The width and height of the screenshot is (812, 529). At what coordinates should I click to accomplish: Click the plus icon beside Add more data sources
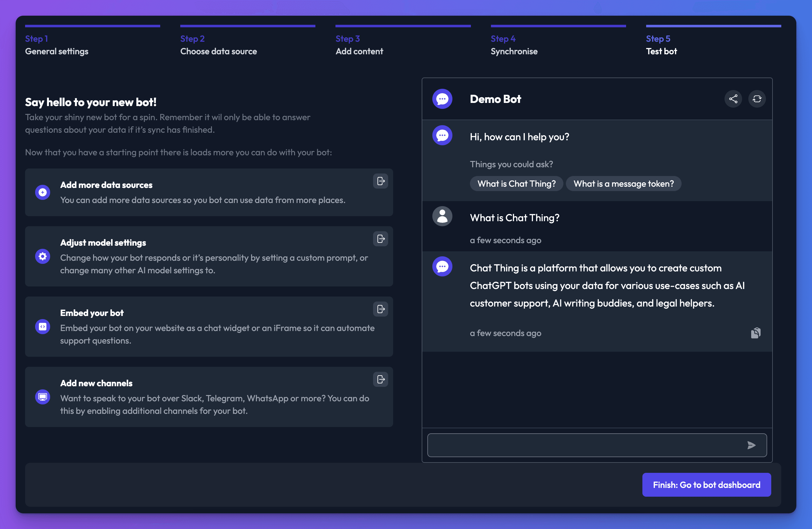click(43, 192)
